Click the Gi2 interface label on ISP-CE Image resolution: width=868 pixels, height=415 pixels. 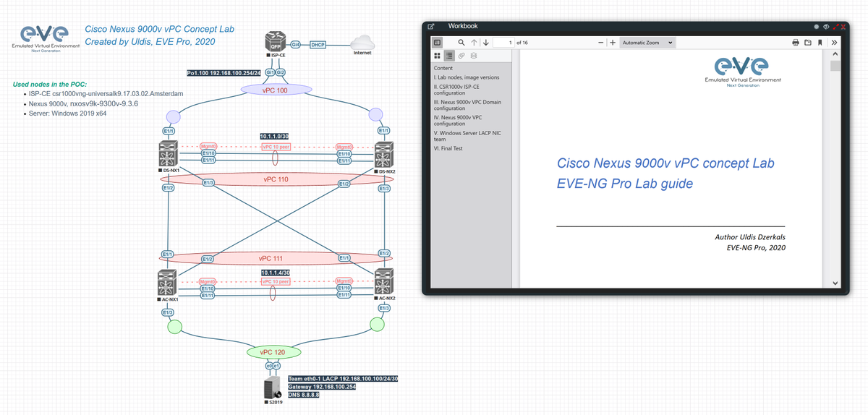[x=281, y=73]
